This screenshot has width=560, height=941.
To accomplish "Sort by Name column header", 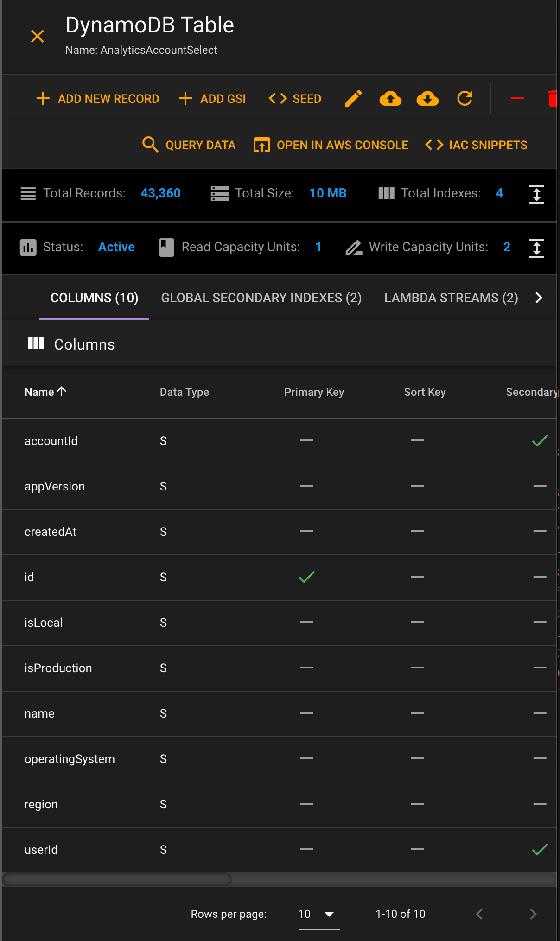I will [x=45, y=392].
